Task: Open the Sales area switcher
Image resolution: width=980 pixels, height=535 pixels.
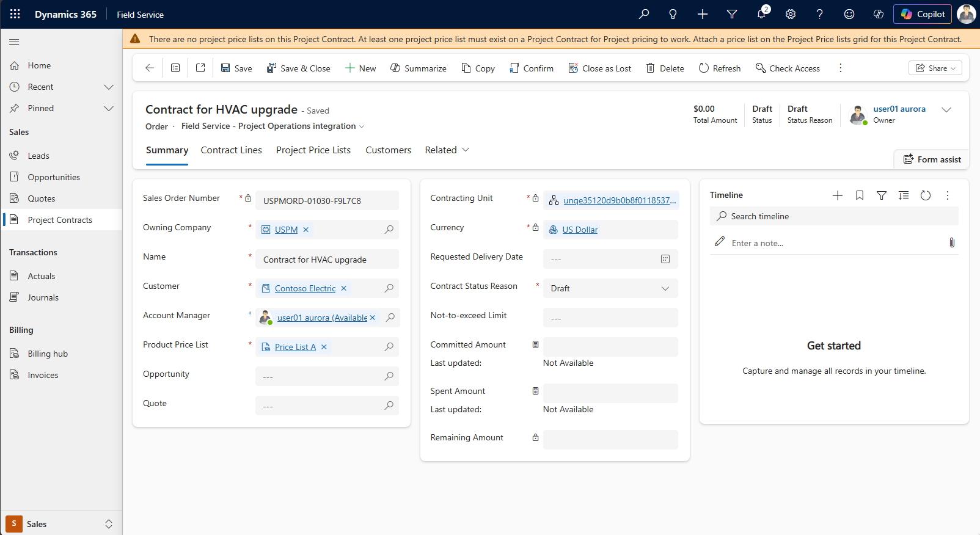Action: [x=61, y=524]
